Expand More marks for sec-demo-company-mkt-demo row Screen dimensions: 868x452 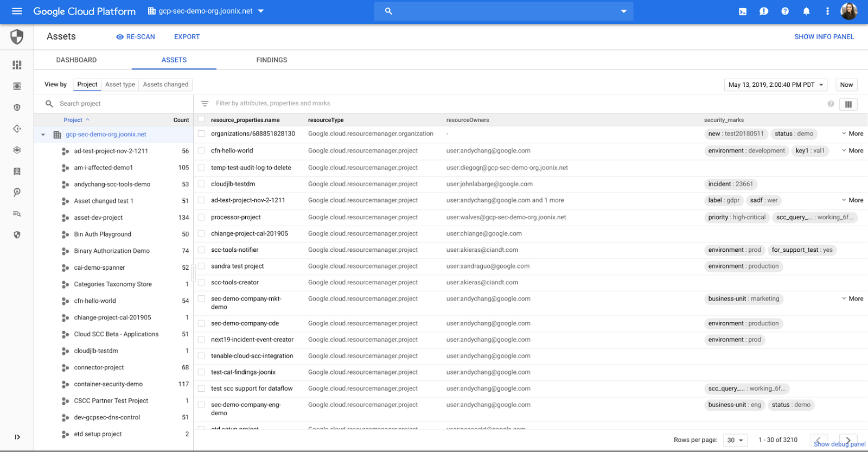point(852,298)
